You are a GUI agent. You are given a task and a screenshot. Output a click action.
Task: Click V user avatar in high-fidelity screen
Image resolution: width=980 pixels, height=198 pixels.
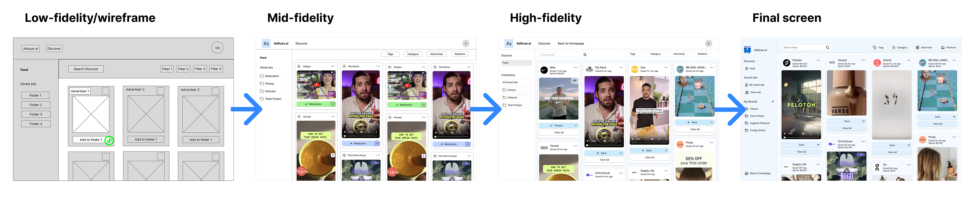[708, 43]
